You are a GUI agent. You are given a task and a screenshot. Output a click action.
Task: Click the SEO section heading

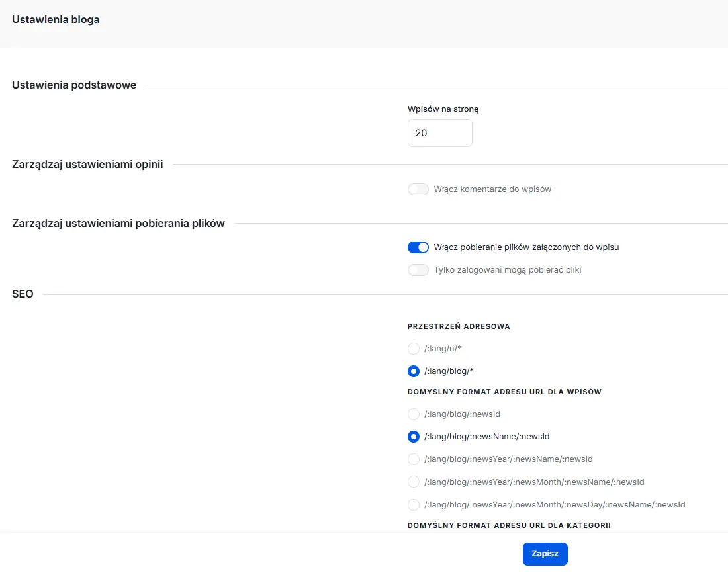(23, 294)
